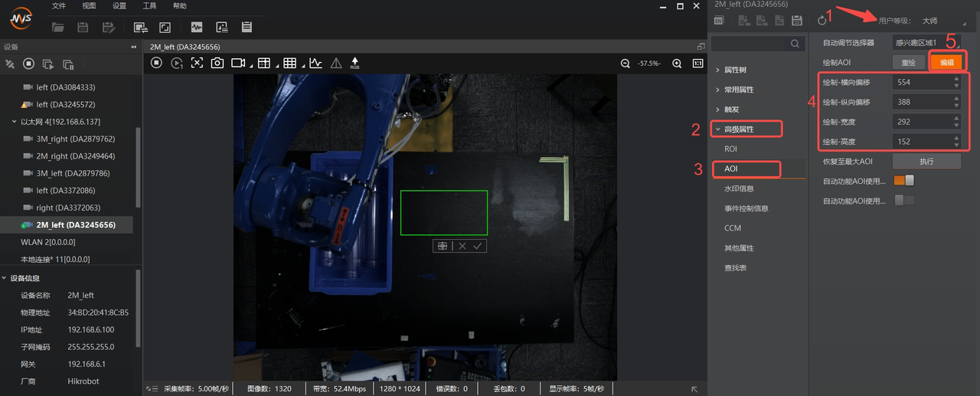
Task: Collapse the 高级属性 section
Action: (x=739, y=129)
